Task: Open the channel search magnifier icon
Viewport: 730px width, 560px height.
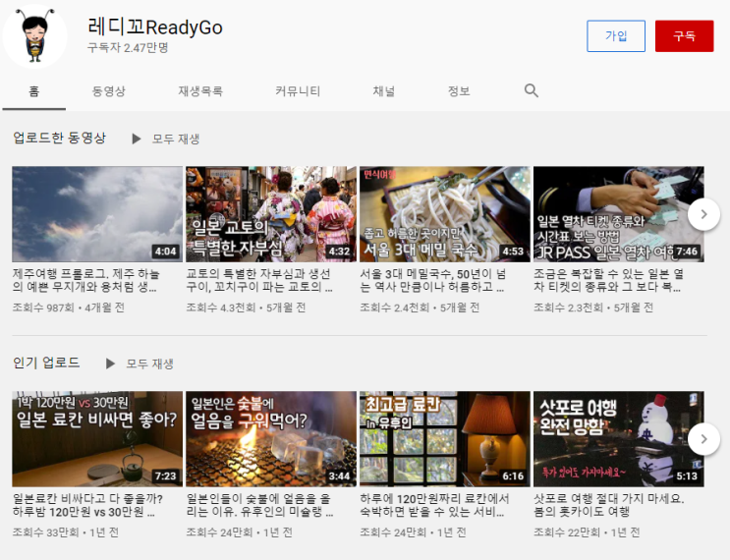Action: click(x=532, y=90)
